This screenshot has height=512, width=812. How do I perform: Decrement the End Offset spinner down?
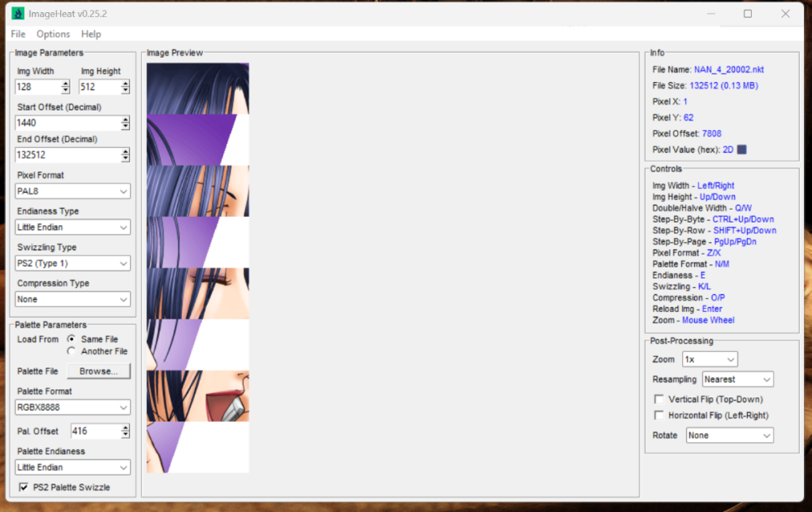pos(125,158)
